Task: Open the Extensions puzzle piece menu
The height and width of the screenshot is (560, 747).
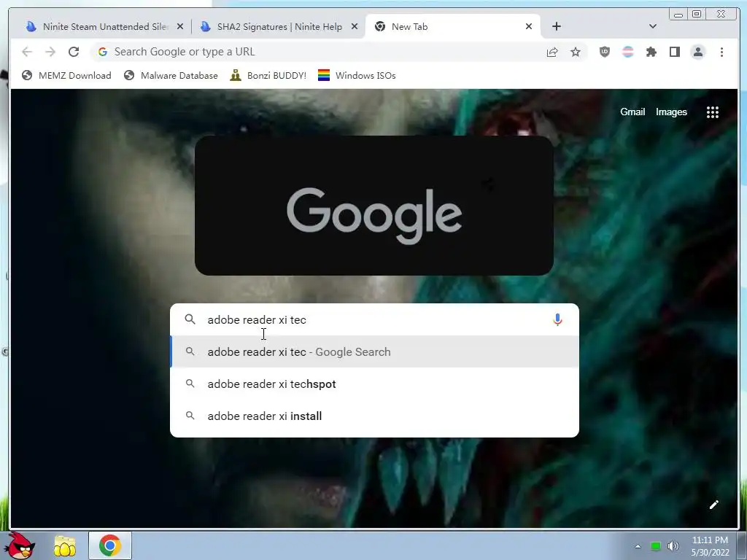Action: click(x=651, y=52)
